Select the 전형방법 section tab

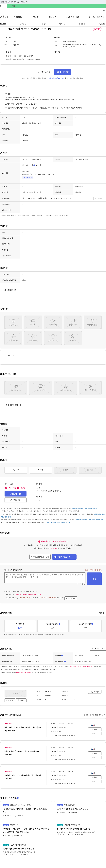pyautogui.click(x=82, y=24)
